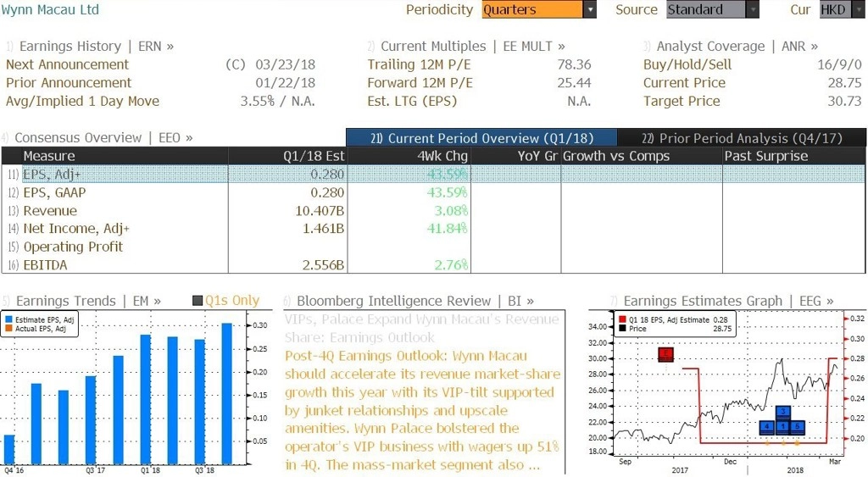Click the Buy/Hold/Sell value 16/9/0
868x477 pixels.
[x=839, y=64]
